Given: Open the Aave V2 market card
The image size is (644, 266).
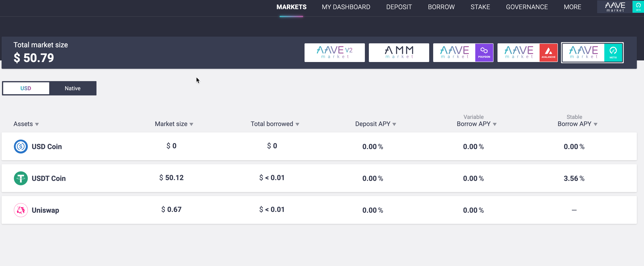Looking at the screenshot, I should (334, 53).
